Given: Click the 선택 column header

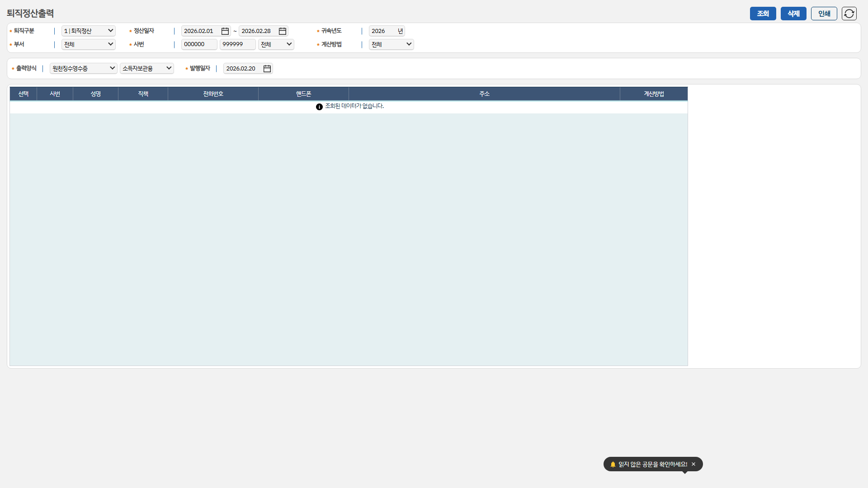Looking at the screenshot, I should pos(24,94).
